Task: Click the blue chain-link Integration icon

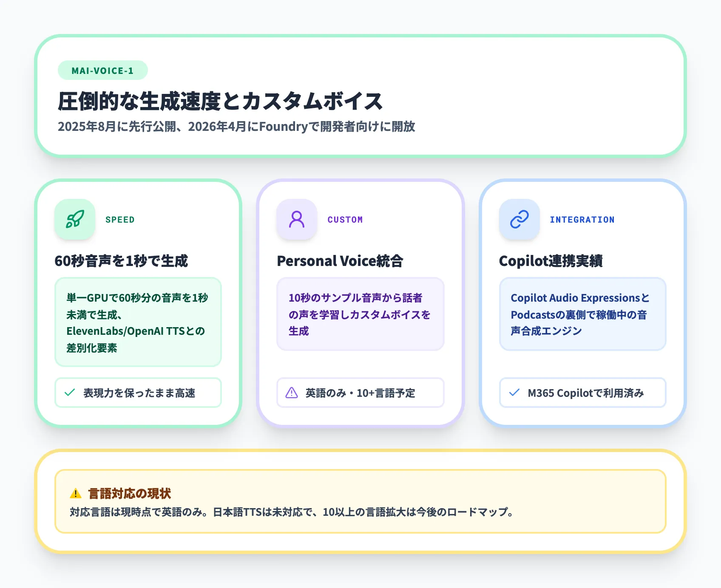Action: pyautogui.click(x=519, y=219)
